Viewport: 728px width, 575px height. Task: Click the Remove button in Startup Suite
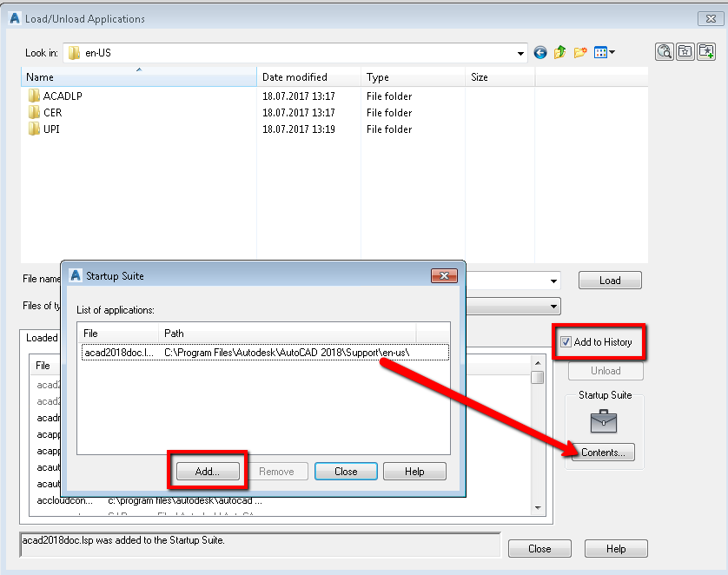[x=276, y=472]
